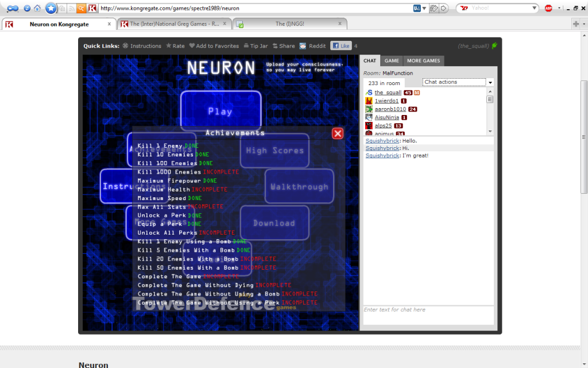The height and width of the screenshot is (368, 588).
Task: Click the orange zoom search icon
Action: 81,8
